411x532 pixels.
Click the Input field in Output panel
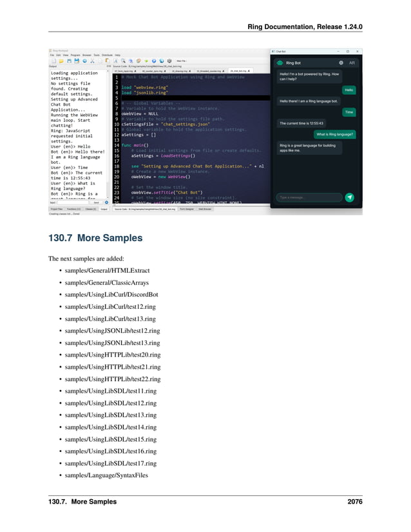(x=73, y=202)
